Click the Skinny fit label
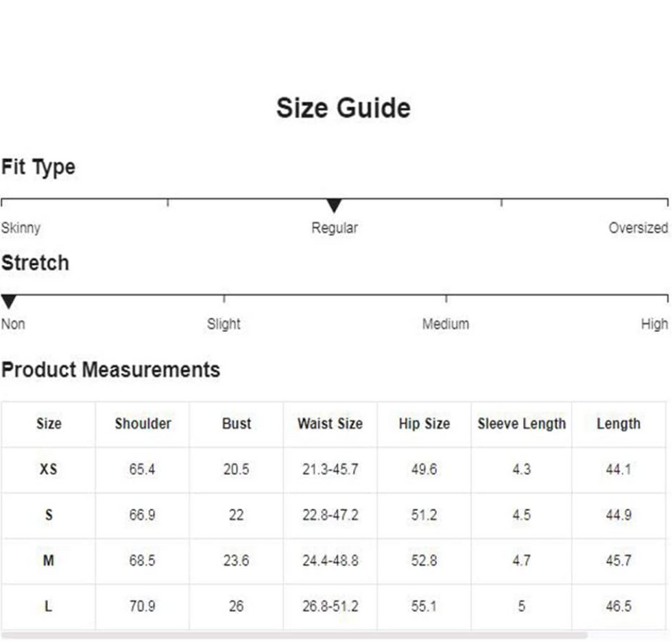This screenshot has width=672, height=642. click(x=21, y=228)
